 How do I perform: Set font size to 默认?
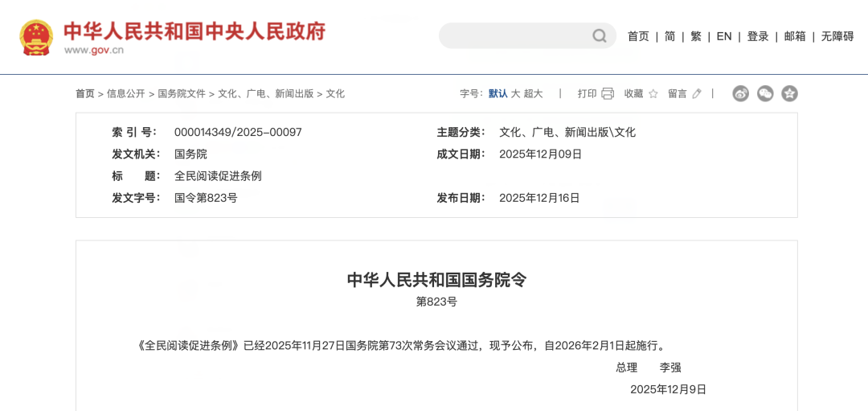pyautogui.click(x=497, y=93)
